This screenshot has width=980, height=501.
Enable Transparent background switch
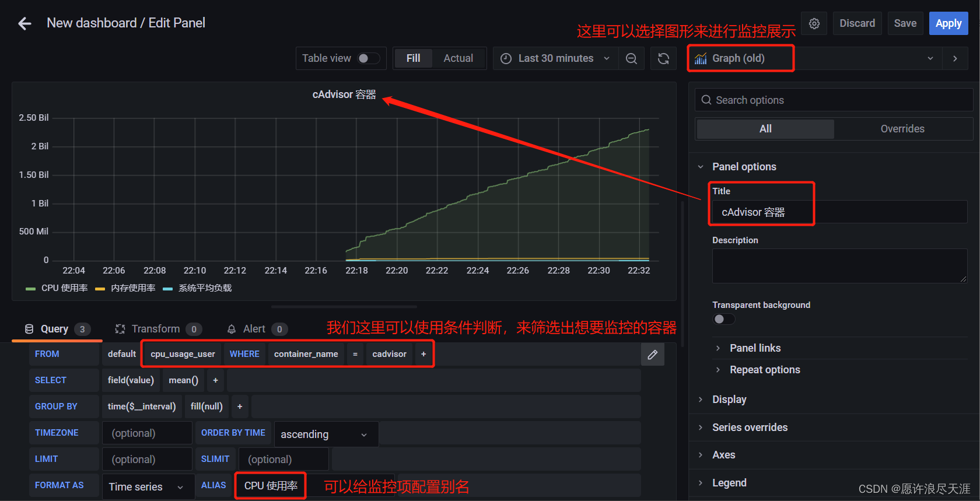click(724, 319)
